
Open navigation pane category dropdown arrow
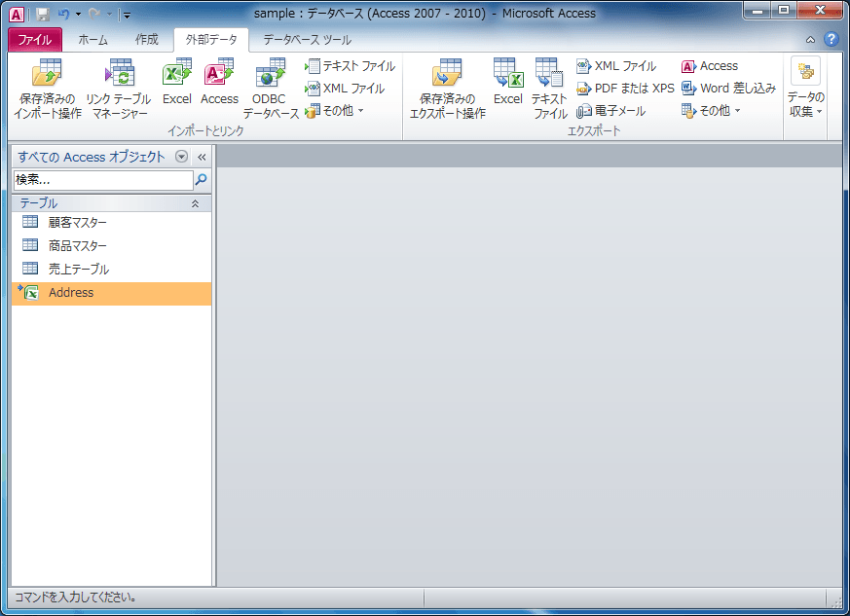pyautogui.click(x=182, y=157)
